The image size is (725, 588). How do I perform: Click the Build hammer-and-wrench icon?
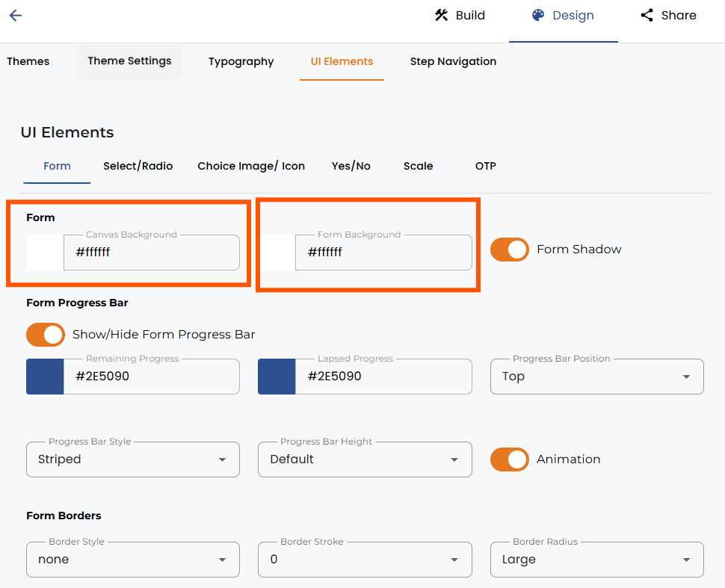pyautogui.click(x=441, y=15)
